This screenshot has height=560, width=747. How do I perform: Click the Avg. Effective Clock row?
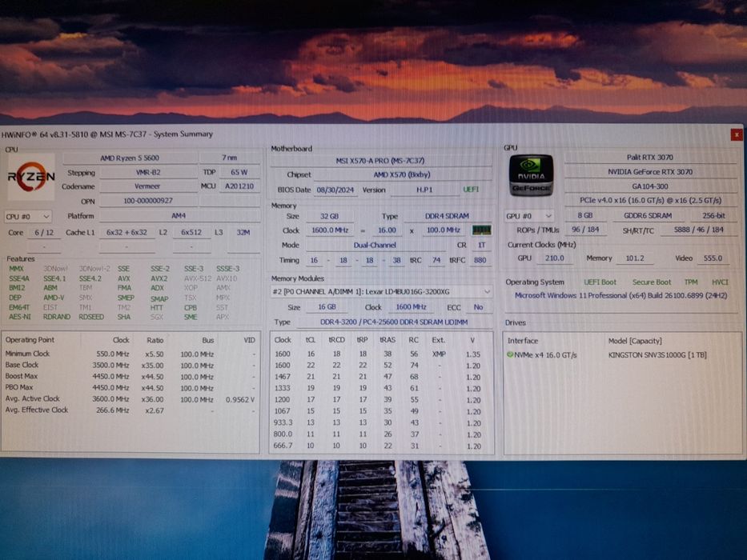point(131,410)
